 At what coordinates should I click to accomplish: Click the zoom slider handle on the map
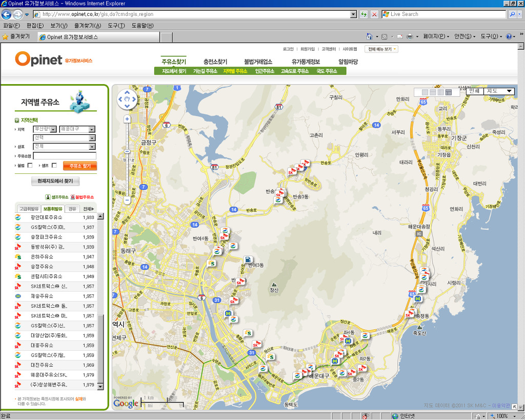[127, 151]
